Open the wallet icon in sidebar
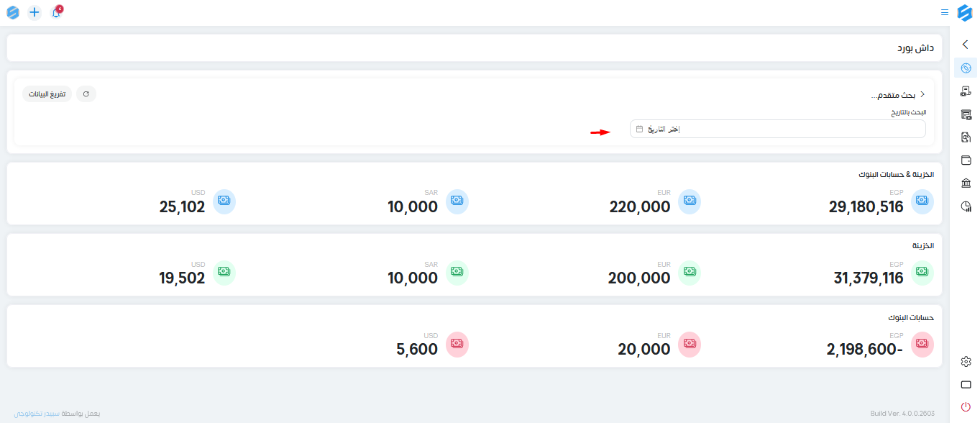Viewport: 980px width, 423px height. (x=966, y=160)
